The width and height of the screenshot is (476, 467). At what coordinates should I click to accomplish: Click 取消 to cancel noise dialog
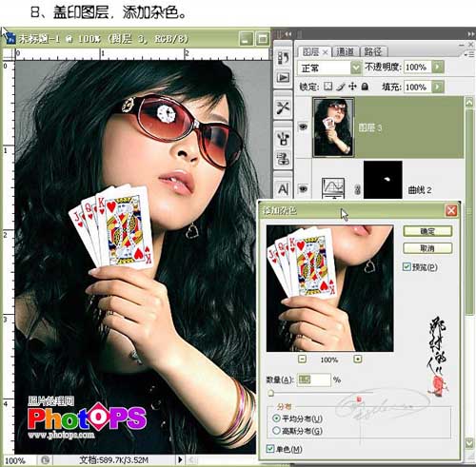(x=427, y=248)
